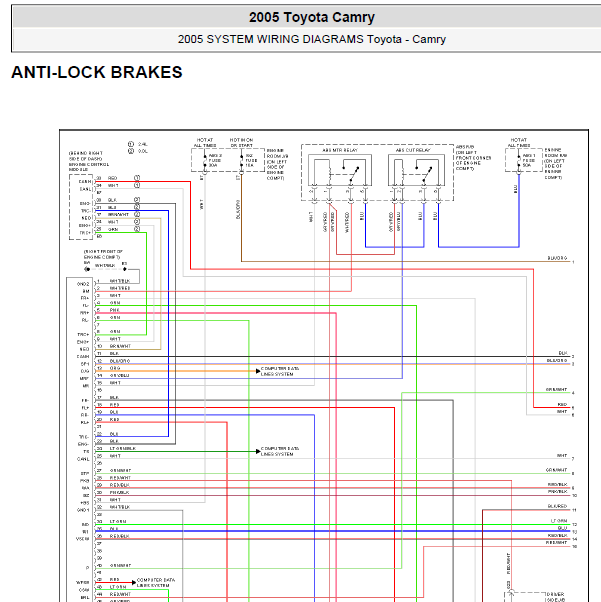
Task: Click the ENGINE ROOM R/B location description
Action: tap(555, 164)
